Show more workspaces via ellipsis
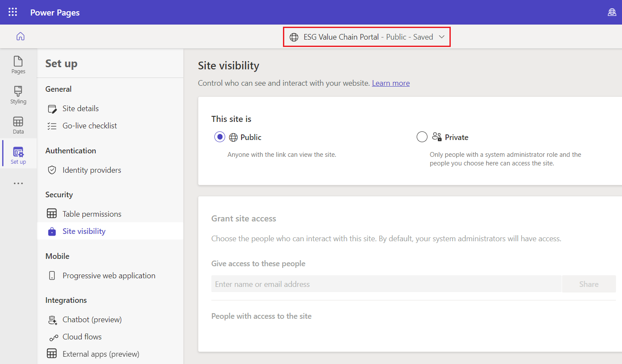The image size is (622, 364). [x=18, y=184]
